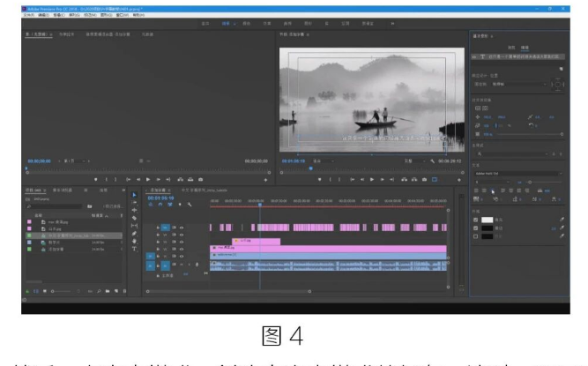Select the Selection tool arrow in timeline toolbox

pyautogui.click(x=134, y=195)
